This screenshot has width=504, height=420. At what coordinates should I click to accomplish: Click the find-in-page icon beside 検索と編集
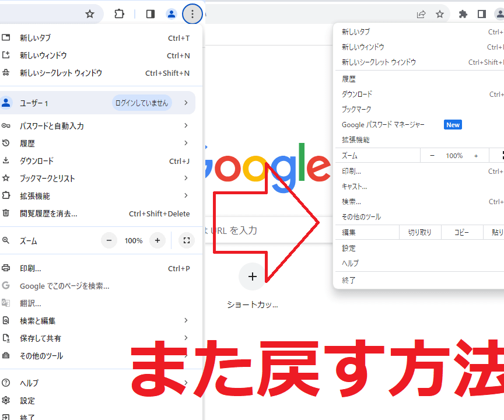6,320
